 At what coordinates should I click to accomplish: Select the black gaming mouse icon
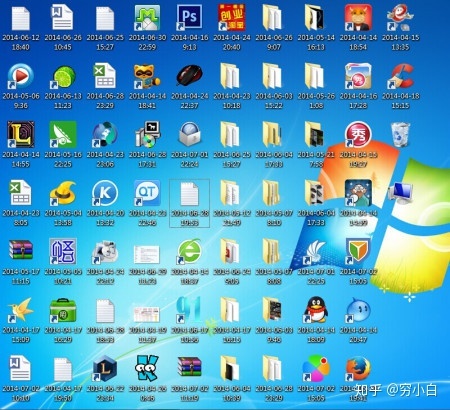coord(189,75)
